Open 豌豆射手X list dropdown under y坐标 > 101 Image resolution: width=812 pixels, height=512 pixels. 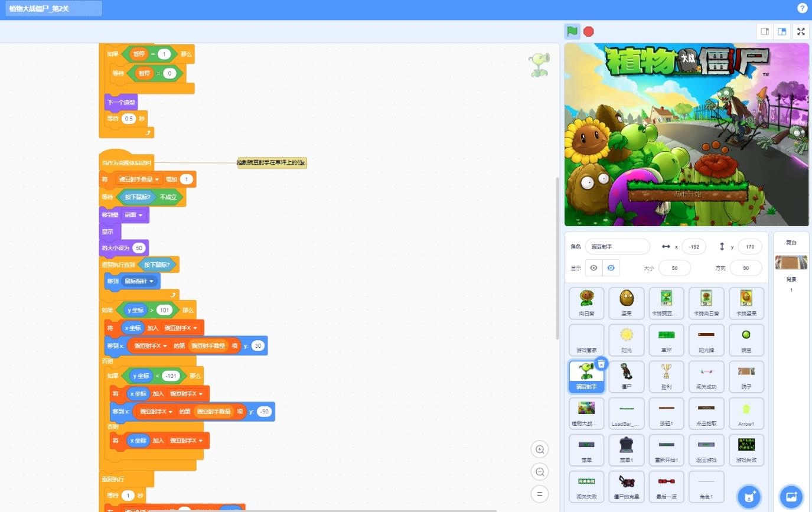[x=181, y=328]
